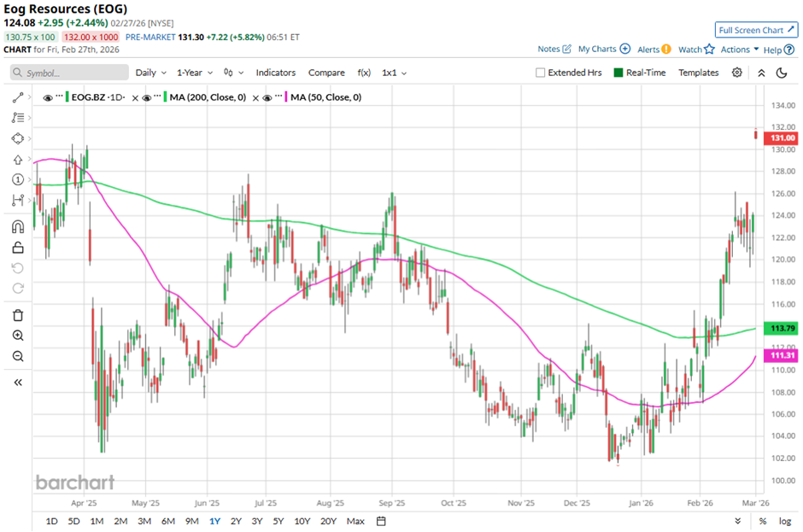
Task: Click the Symbol search field
Action: coord(69,73)
